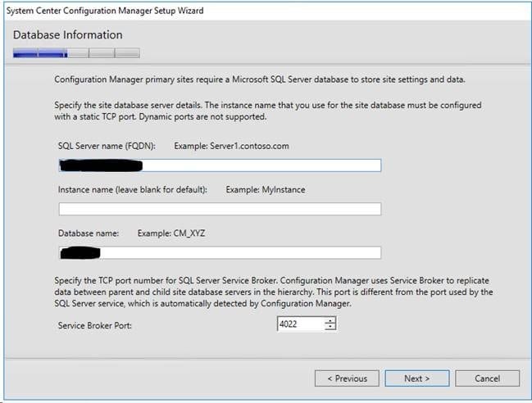Click the 'SQL Server name (FQDN):' label
Viewport: 532px width, 403px height.
coord(107,146)
